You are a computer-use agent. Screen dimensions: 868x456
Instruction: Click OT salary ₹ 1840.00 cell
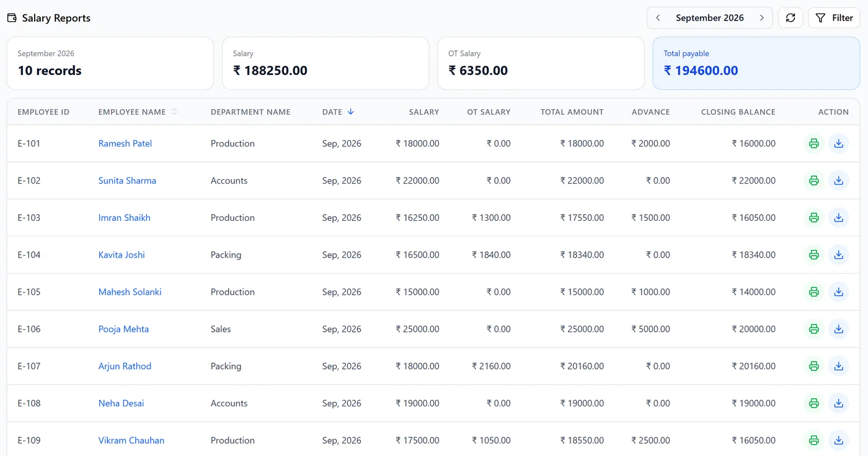(x=491, y=255)
